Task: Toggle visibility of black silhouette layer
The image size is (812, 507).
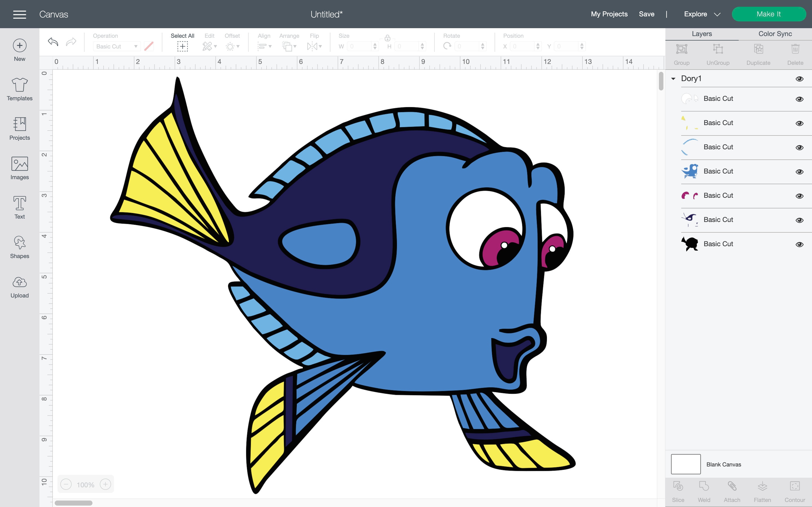Action: click(799, 244)
